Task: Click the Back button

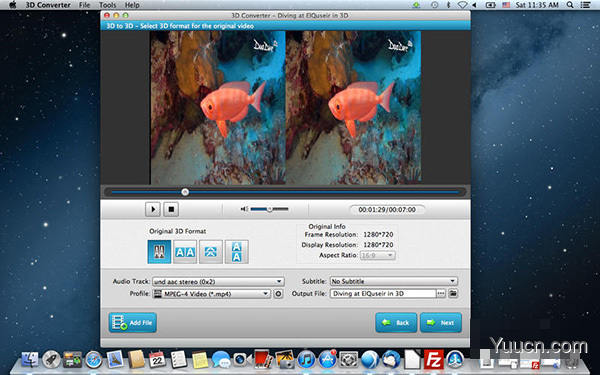Action: pyautogui.click(x=396, y=323)
